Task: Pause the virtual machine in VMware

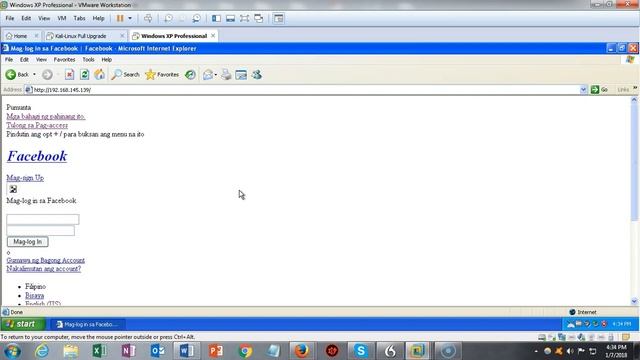Action: pyautogui.click(x=120, y=18)
